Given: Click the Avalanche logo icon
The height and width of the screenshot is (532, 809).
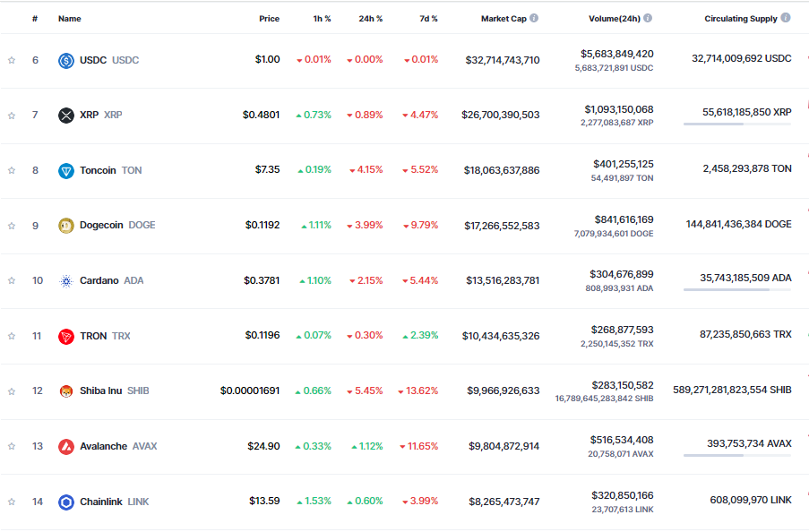Looking at the screenshot, I should click(x=65, y=446).
